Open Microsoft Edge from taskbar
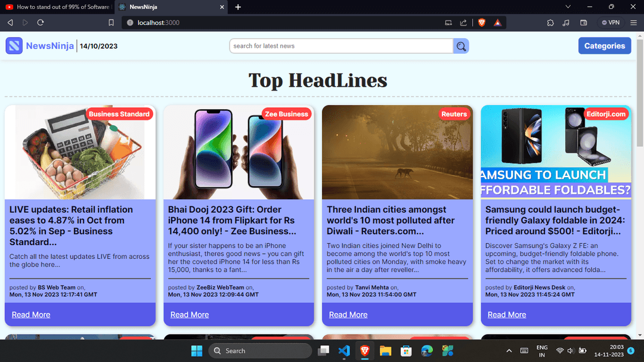The image size is (644, 362). pyautogui.click(x=427, y=351)
